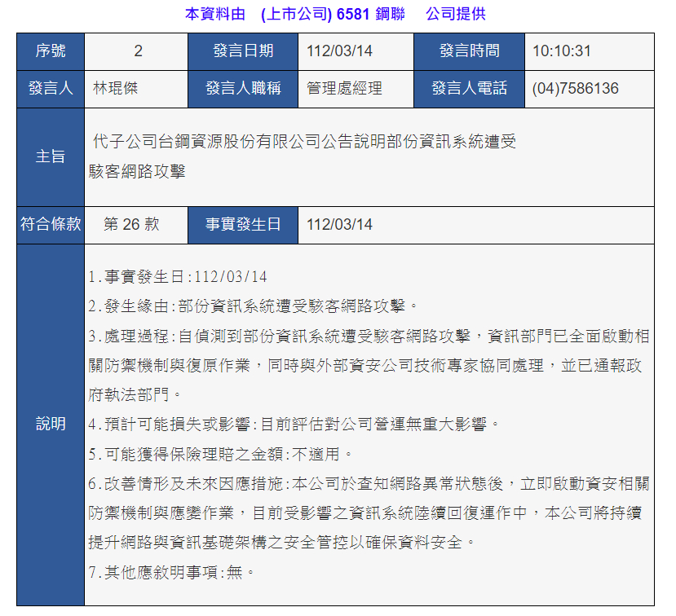Click the 發言人電話 header cell
This screenshot has width=676, height=616.
point(469,89)
